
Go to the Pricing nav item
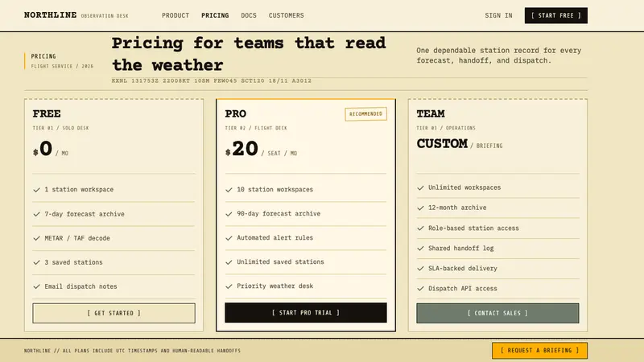click(215, 15)
